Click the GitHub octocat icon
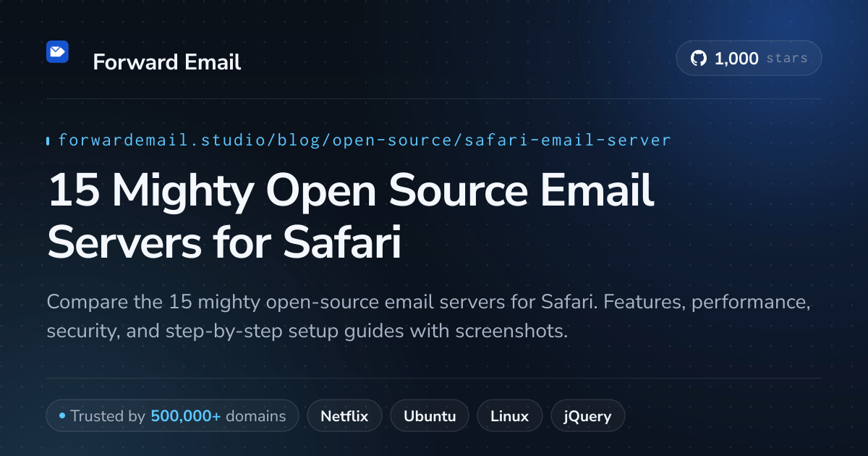Image resolution: width=868 pixels, height=456 pixels. [698, 59]
